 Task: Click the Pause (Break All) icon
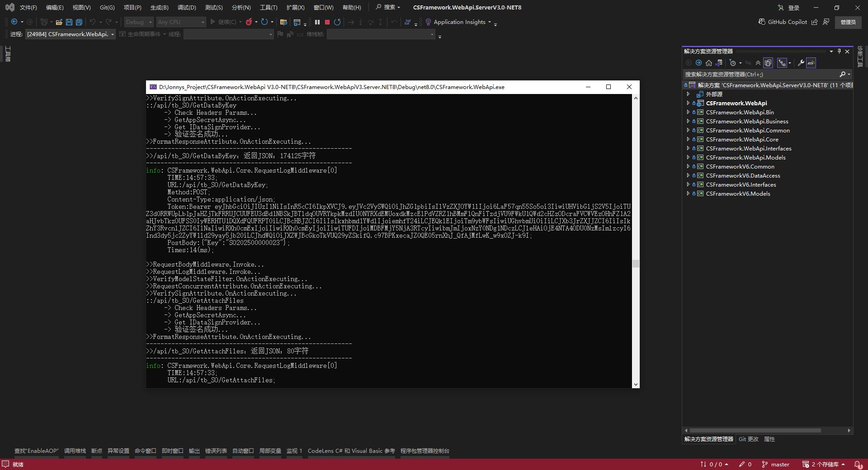pyautogui.click(x=317, y=22)
